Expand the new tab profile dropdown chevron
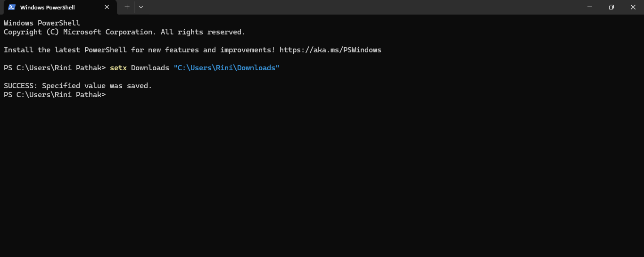Viewport: 644px width, 257px height. (x=141, y=7)
